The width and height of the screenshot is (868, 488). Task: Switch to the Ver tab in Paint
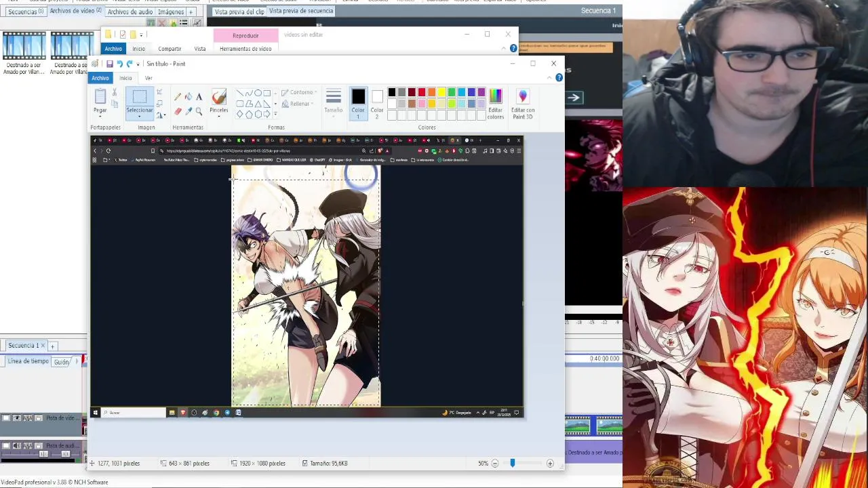tap(149, 78)
